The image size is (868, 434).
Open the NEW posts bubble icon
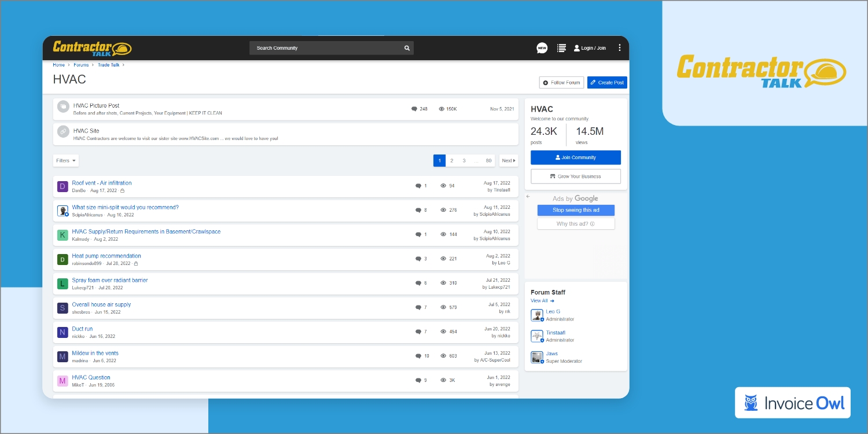pyautogui.click(x=542, y=48)
